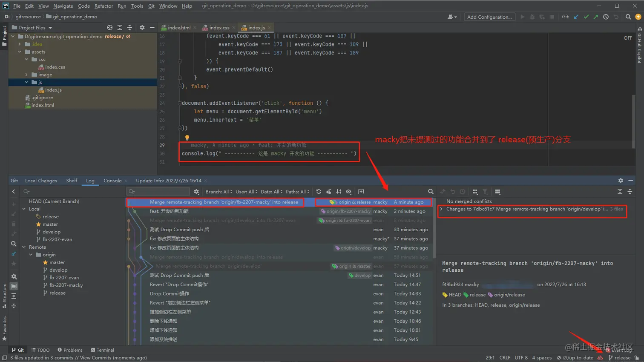
Task: Collapse the assets folder in project tree
Action: (x=20, y=52)
